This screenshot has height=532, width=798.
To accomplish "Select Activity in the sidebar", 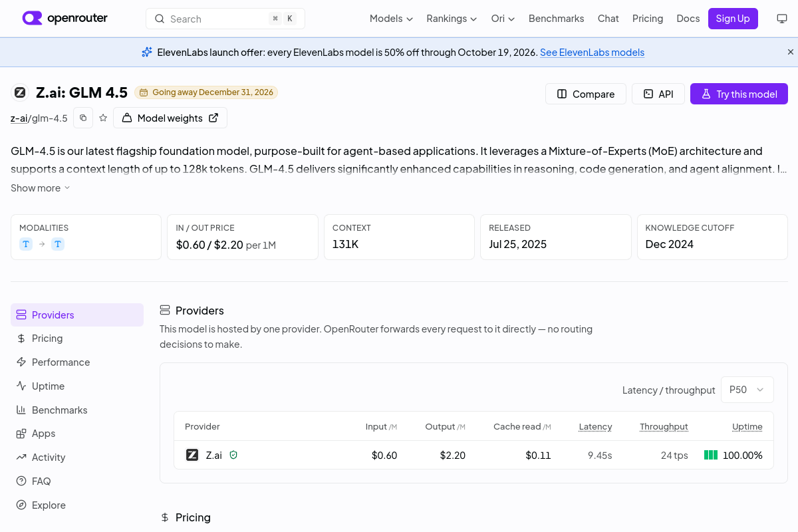I will 77,458.
